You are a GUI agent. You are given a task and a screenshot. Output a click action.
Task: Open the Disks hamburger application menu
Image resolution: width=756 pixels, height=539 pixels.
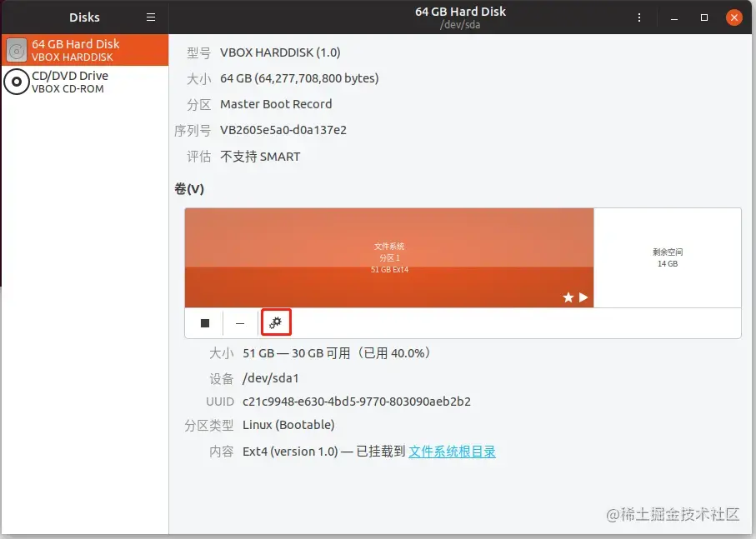(x=151, y=17)
